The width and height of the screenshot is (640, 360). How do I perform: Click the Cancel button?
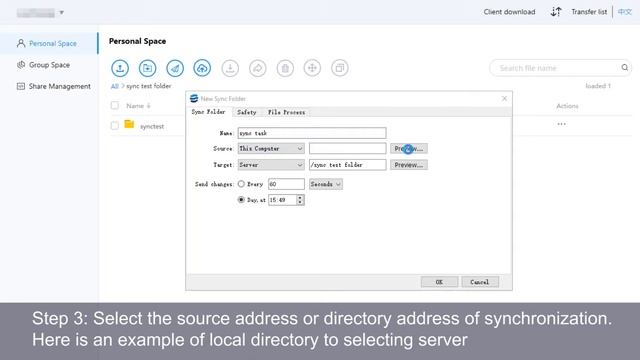coord(480,282)
